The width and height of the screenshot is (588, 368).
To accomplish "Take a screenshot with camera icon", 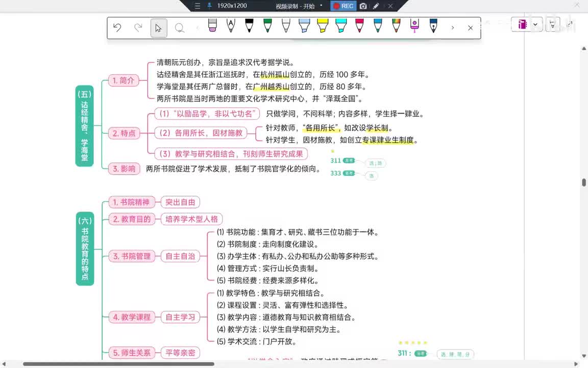I will coord(363,6).
